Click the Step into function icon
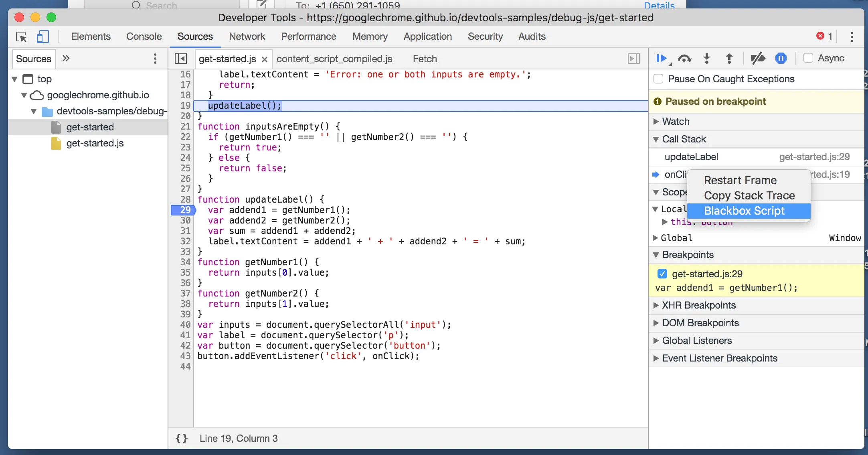The height and width of the screenshot is (455, 868). [x=707, y=59]
